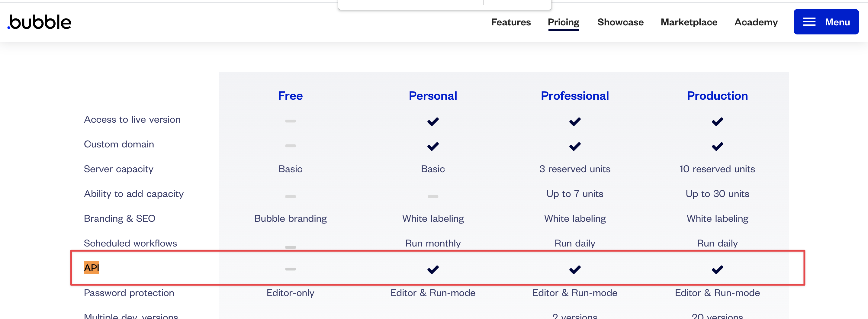This screenshot has height=319, width=868.
Task: Click the 'Scheduled workflows' row label
Action: pyautogui.click(x=130, y=243)
